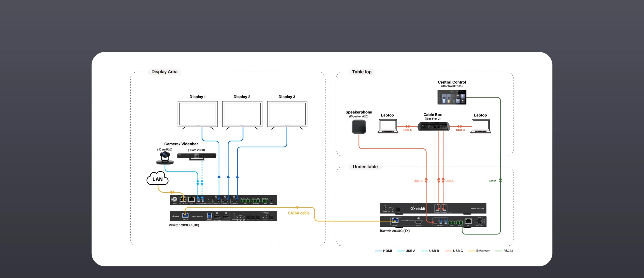Click the infobit-branded iSwitch TX front panel
644x278 pixels.
pos(433,208)
